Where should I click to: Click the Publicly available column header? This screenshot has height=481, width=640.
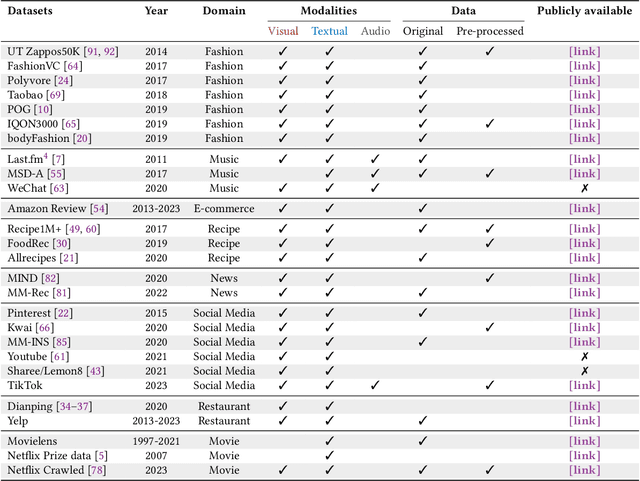pyautogui.click(x=584, y=11)
